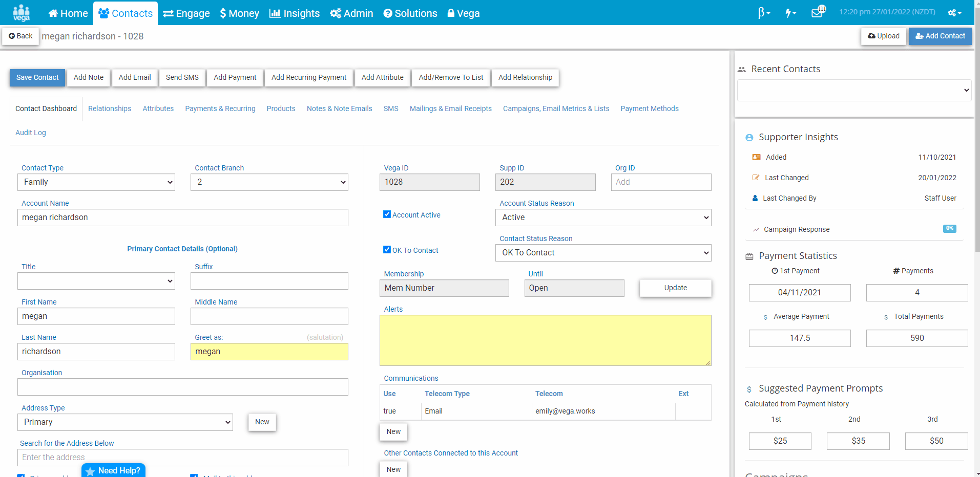Click the Save Contact button
Image resolution: width=980 pixels, height=477 pixels.
point(37,77)
